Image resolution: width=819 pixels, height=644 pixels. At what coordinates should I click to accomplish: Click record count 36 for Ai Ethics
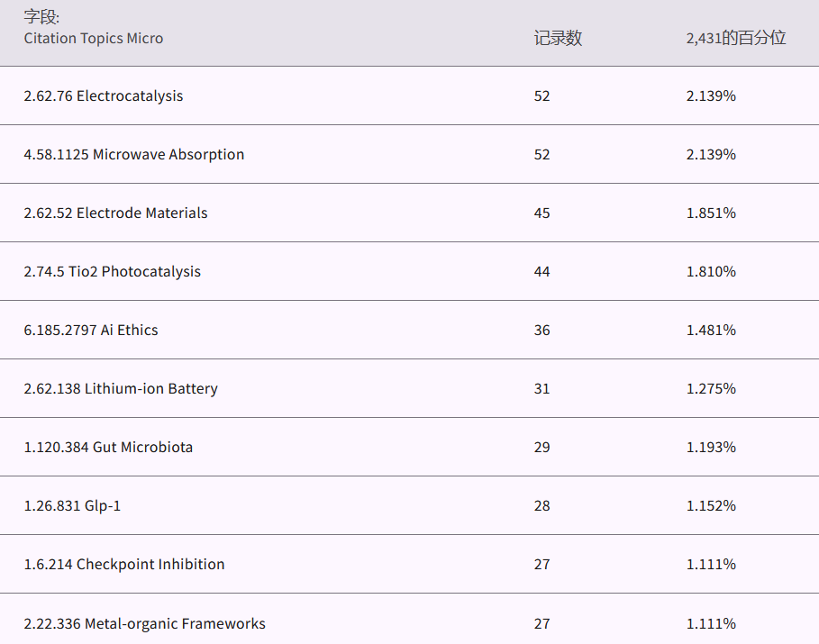point(541,330)
